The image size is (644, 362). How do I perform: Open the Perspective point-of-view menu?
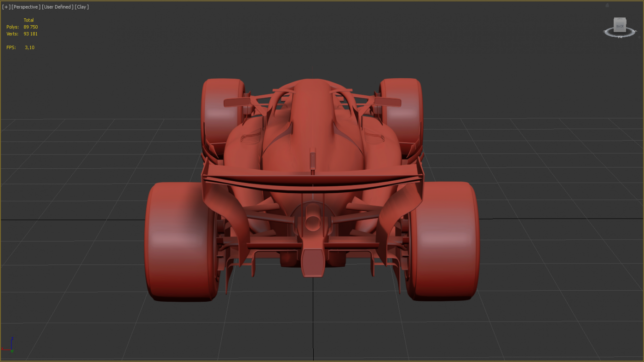[x=26, y=7]
